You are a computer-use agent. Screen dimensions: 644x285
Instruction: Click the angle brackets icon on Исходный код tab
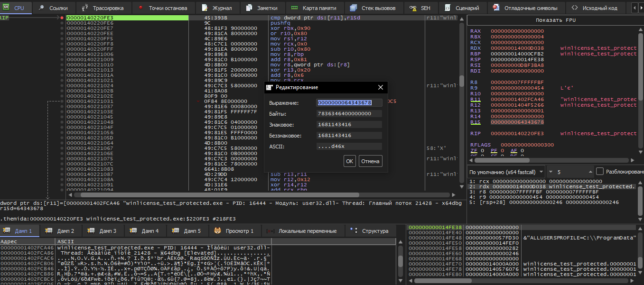tap(574, 8)
